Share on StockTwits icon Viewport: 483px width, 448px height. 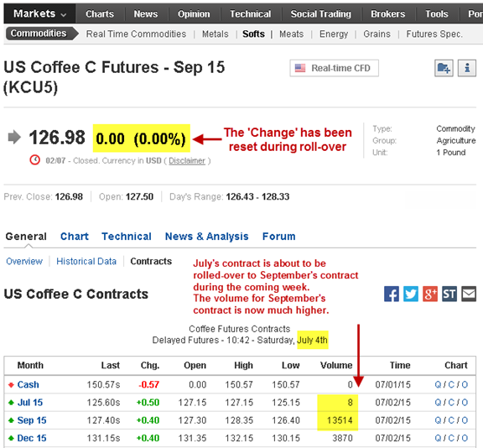(x=449, y=294)
